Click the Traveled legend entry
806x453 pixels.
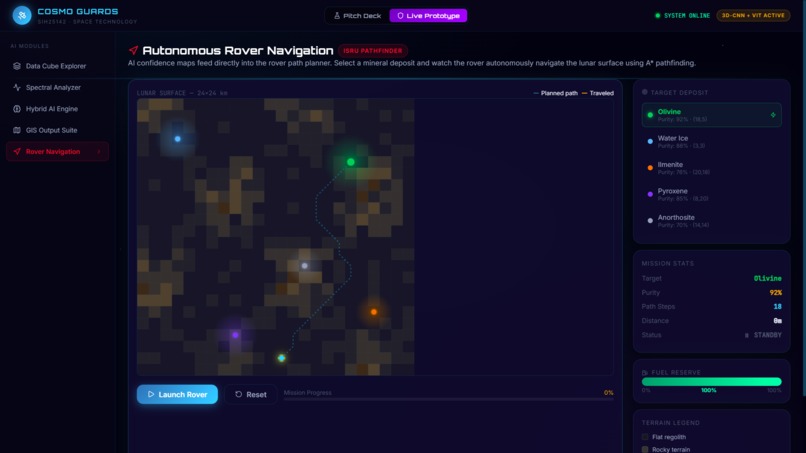597,93
